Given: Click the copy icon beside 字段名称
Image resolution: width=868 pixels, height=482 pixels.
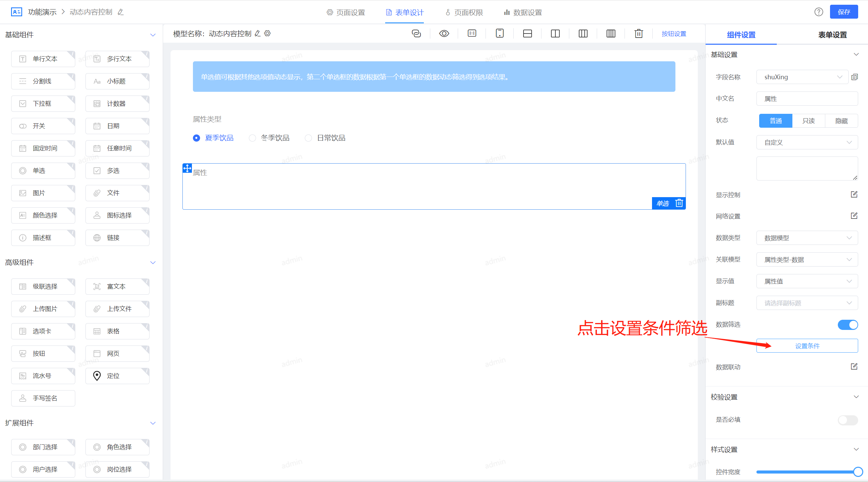Looking at the screenshot, I should tap(854, 77).
